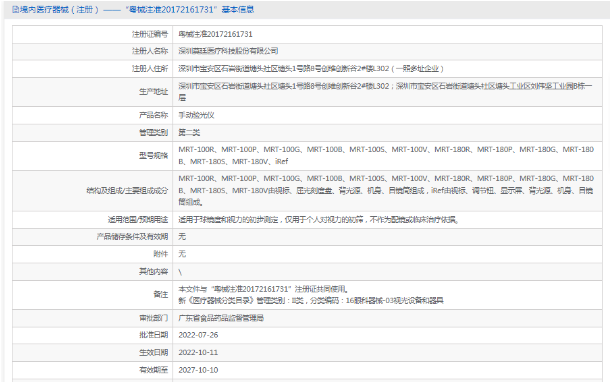Viewport: 615px width, 388px height.
Task: Select the 结构及组成/主要组成成分 label cell
Action: [93, 191]
